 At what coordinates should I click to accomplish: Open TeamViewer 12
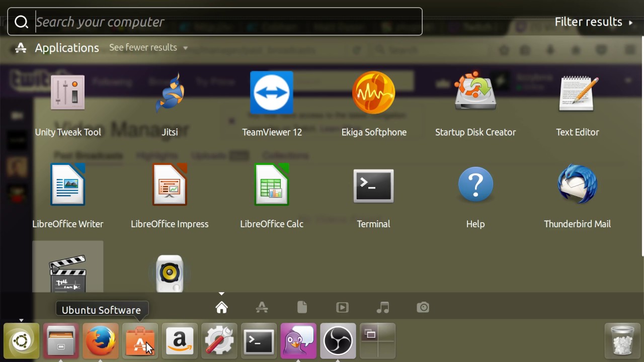point(272,93)
